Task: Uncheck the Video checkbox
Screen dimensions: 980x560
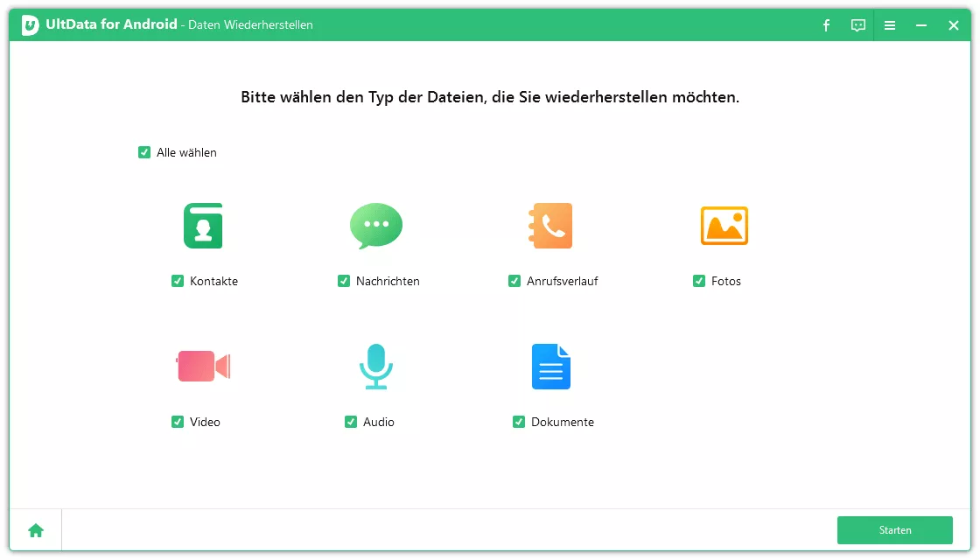Action: pyautogui.click(x=176, y=422)
